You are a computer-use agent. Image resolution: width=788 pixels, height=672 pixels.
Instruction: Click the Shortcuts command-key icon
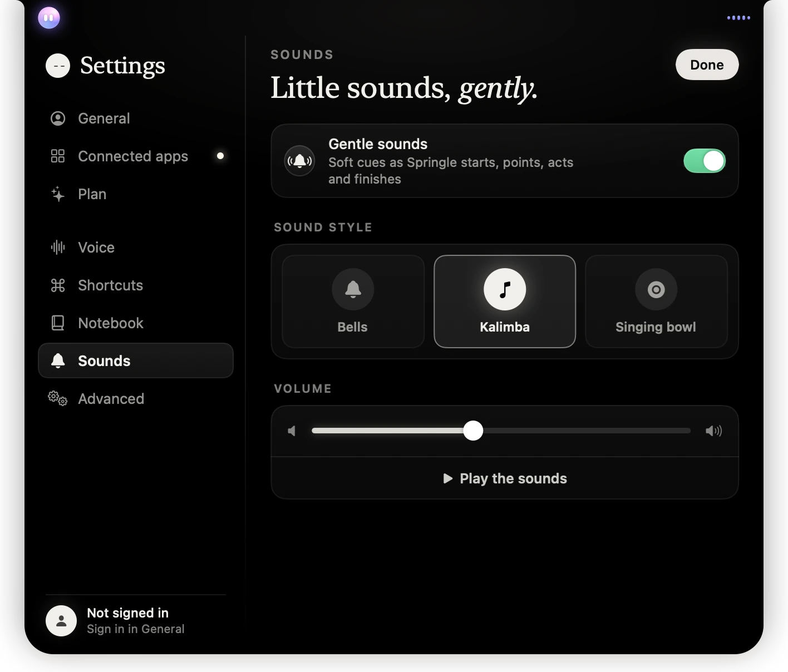click(58, 285)
